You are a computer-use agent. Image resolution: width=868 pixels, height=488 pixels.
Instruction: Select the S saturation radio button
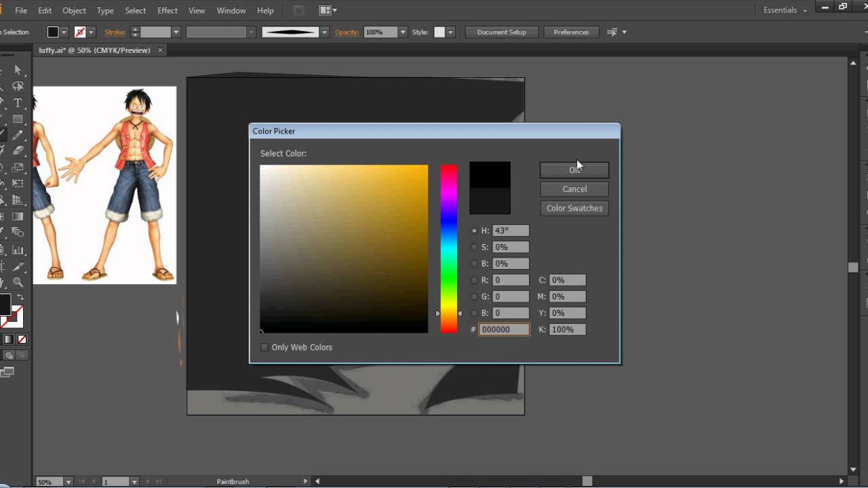474,247
